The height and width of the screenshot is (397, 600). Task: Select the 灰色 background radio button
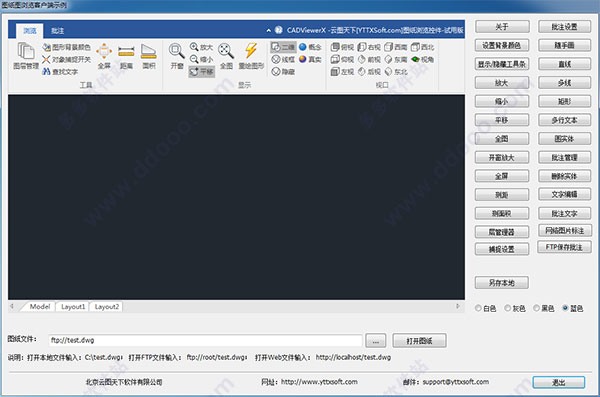507,308
